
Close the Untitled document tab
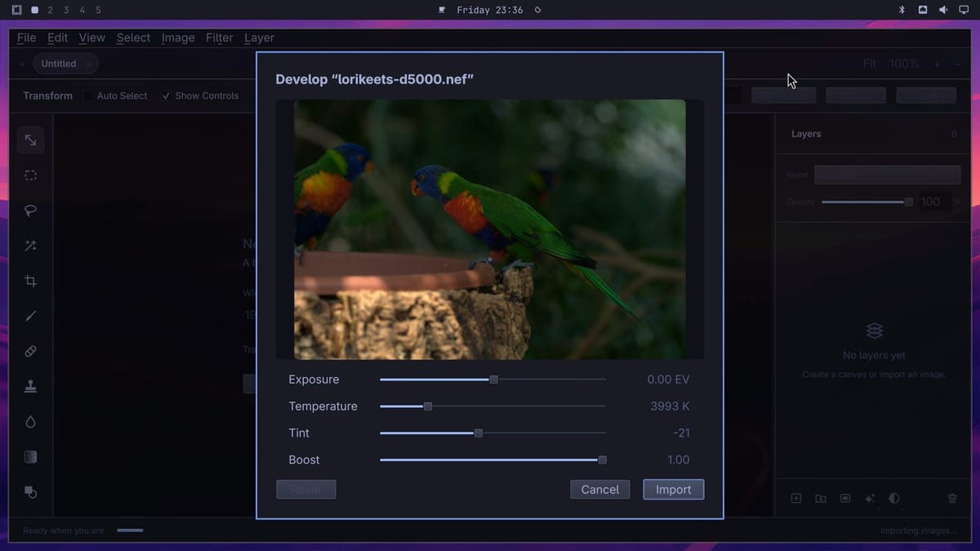[89, 64]
